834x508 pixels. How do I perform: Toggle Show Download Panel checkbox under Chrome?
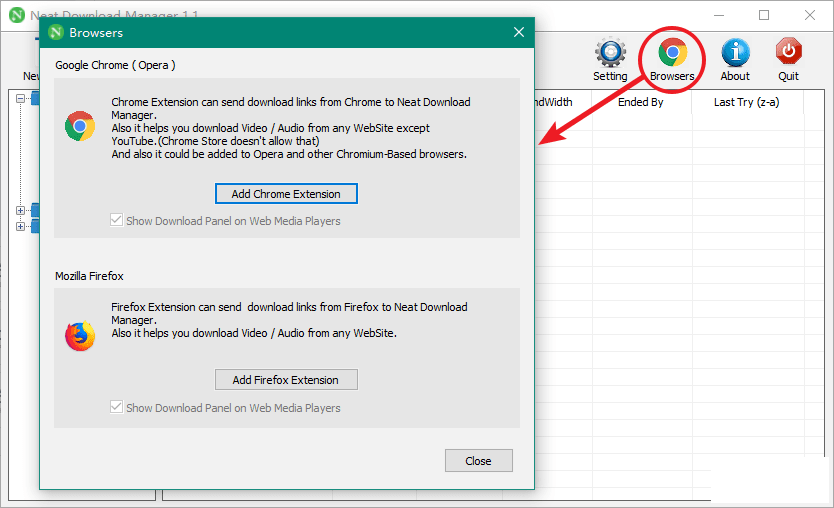[116, 220]
